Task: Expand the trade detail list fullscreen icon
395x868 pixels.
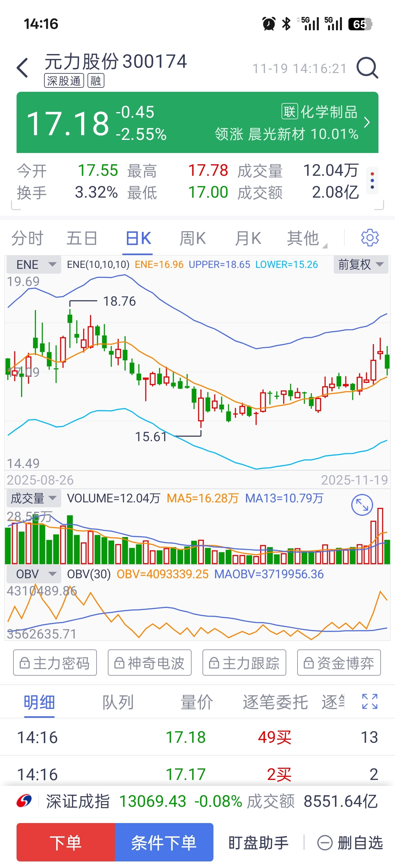Action: [370, 702]
